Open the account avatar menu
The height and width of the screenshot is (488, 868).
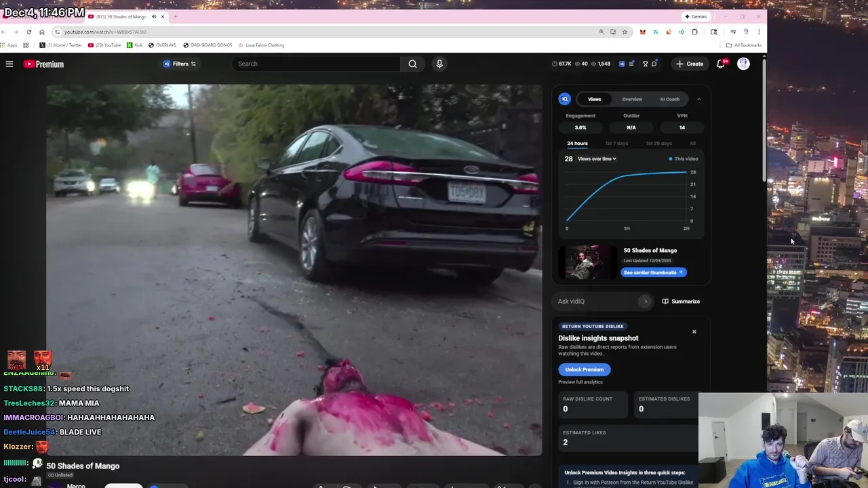pyautogui.click(x=744, y=64)
